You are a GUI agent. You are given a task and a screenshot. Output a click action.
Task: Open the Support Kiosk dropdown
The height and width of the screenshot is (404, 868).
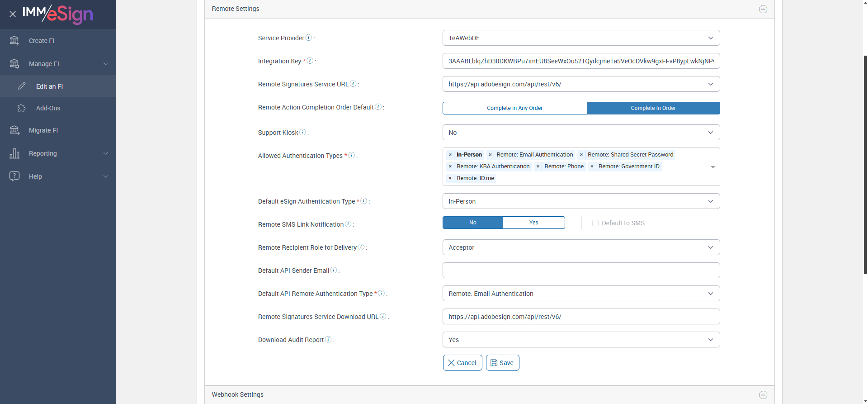(581, 133)
